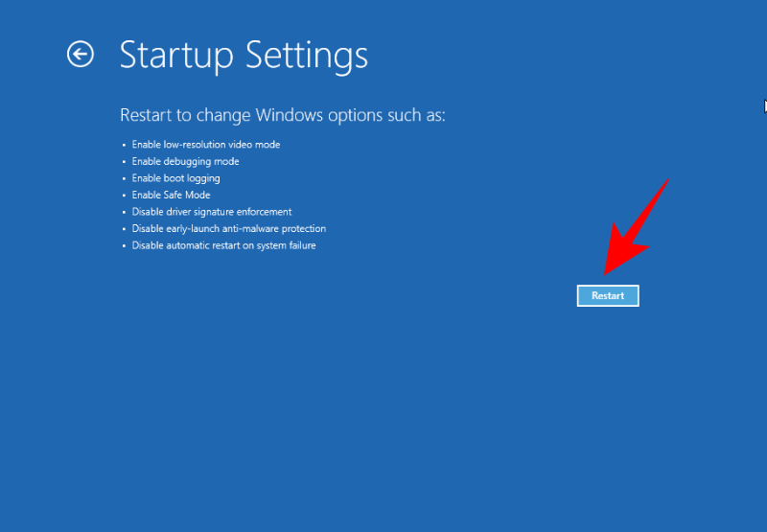Click the back arrow icon
767x532 pixels.
[x=81, y=54]
